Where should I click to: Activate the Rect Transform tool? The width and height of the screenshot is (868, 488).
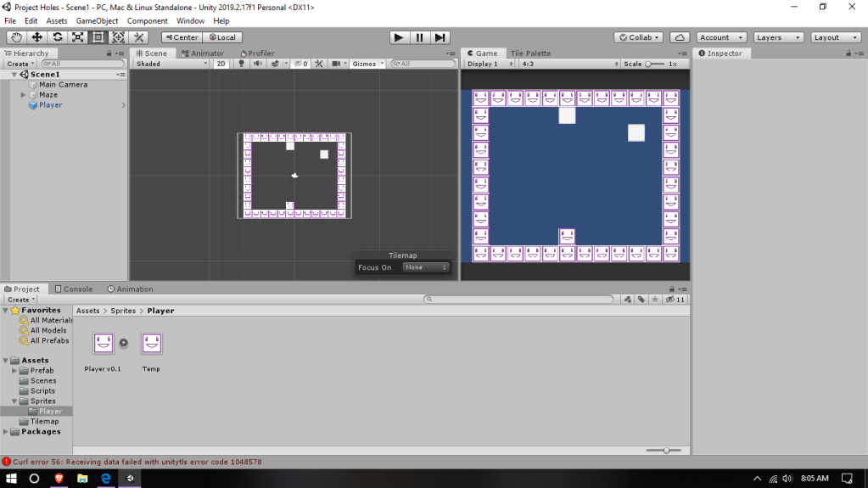pos(98,37)
